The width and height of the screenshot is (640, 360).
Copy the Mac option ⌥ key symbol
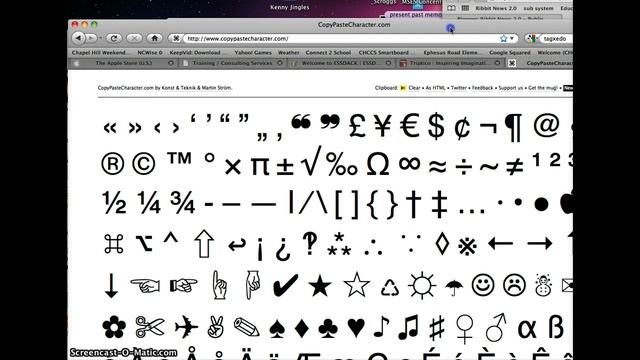[144, 243]
